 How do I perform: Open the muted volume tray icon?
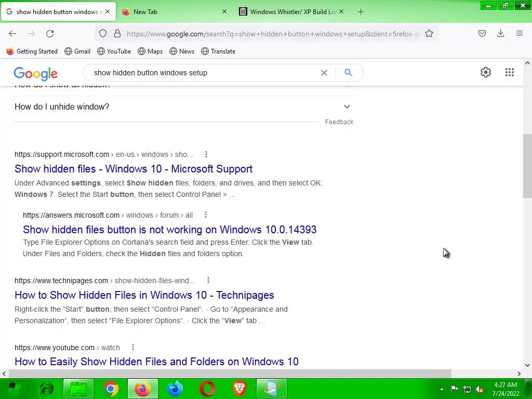[x=480, y=389]
